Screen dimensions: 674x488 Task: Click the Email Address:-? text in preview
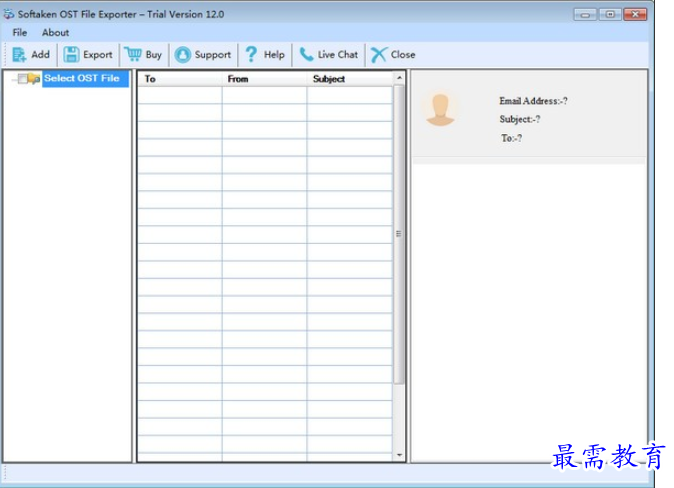[x=533, y=101]
